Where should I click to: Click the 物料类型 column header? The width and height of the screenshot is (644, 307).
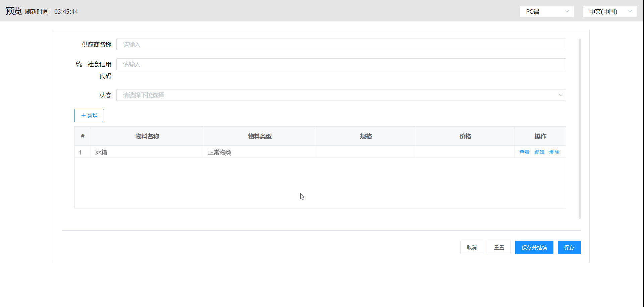coord(260,136)
